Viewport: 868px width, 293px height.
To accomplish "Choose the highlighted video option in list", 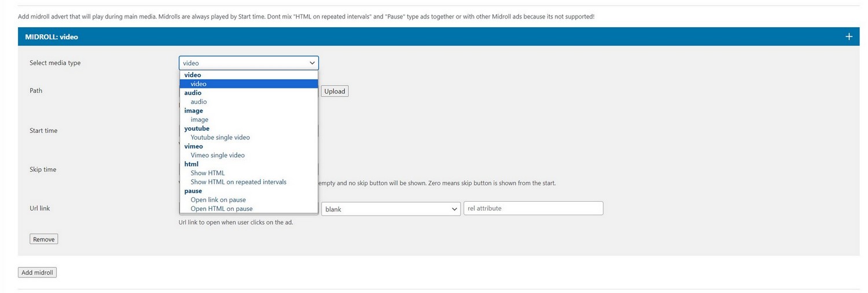I will pyautogui.click(x=198, y=84).
